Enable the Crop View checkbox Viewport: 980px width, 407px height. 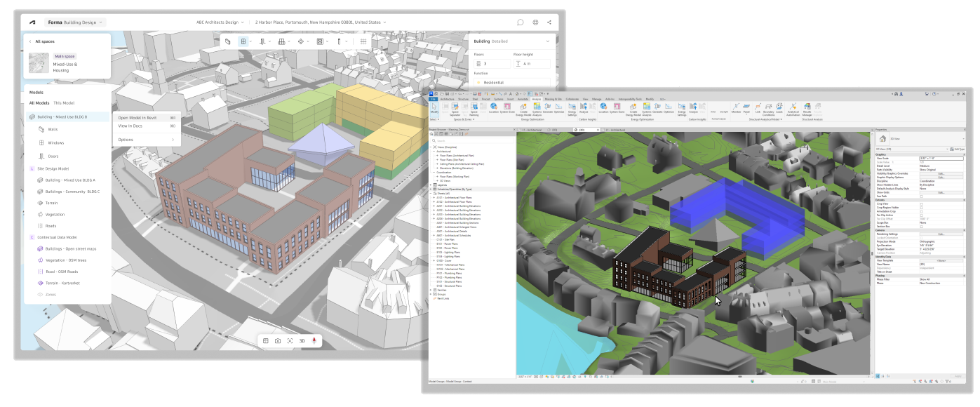pyautogui.click(x=921, y=204)
